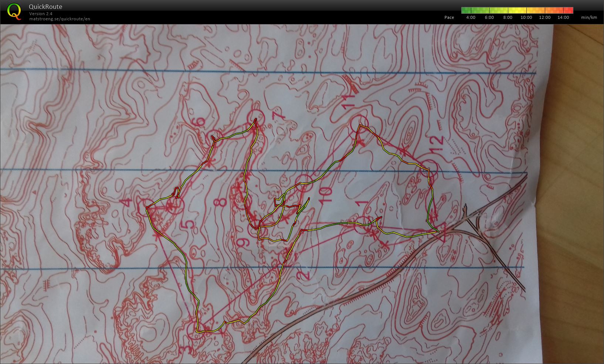Click the 6:00 pace legend value
This screenshot has height=364, width=604.
click(489, 17)
